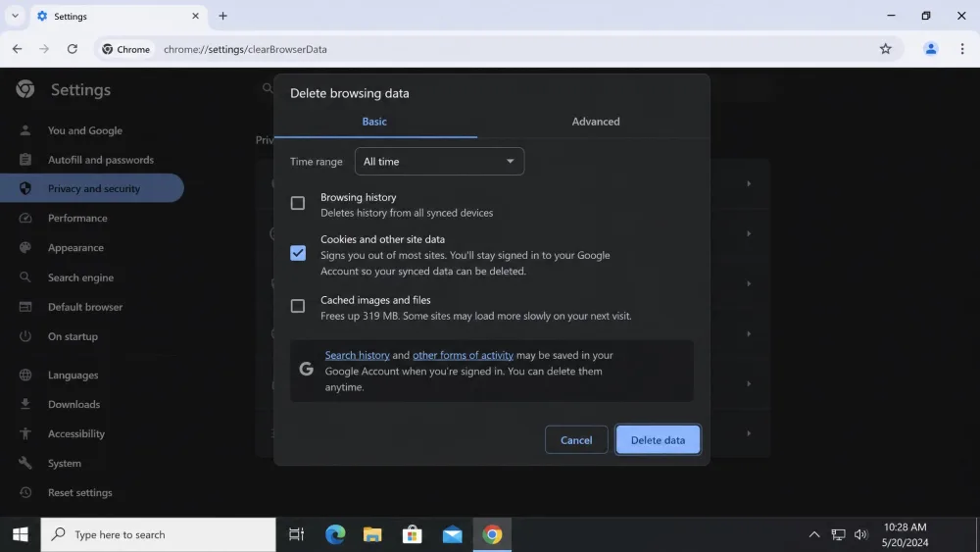Click the On startup power icon
980x552 pixels.
[25, 336]
